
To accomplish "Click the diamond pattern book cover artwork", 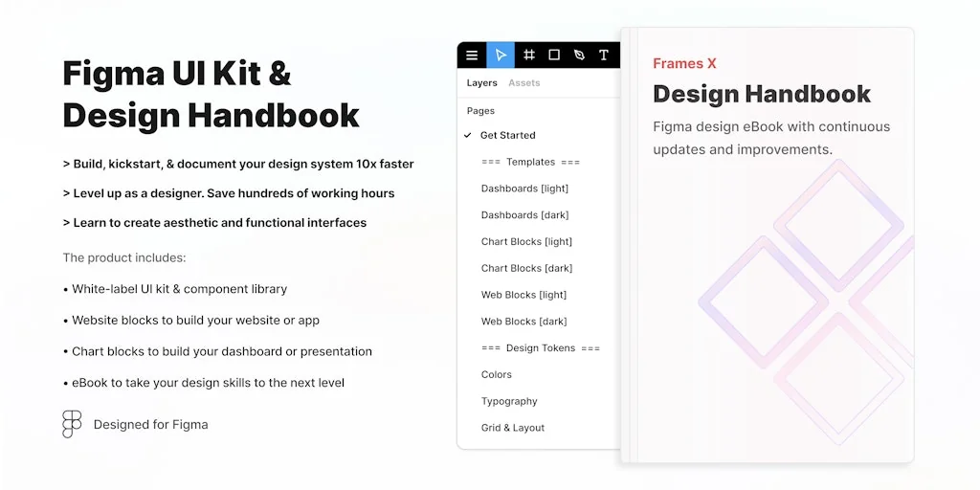I will [x=806, y=302].
